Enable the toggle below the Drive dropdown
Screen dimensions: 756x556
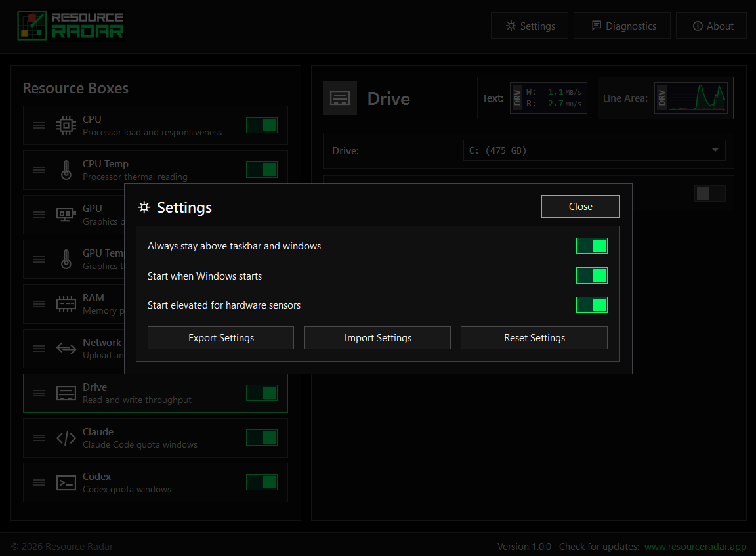[x=709, y=194]
